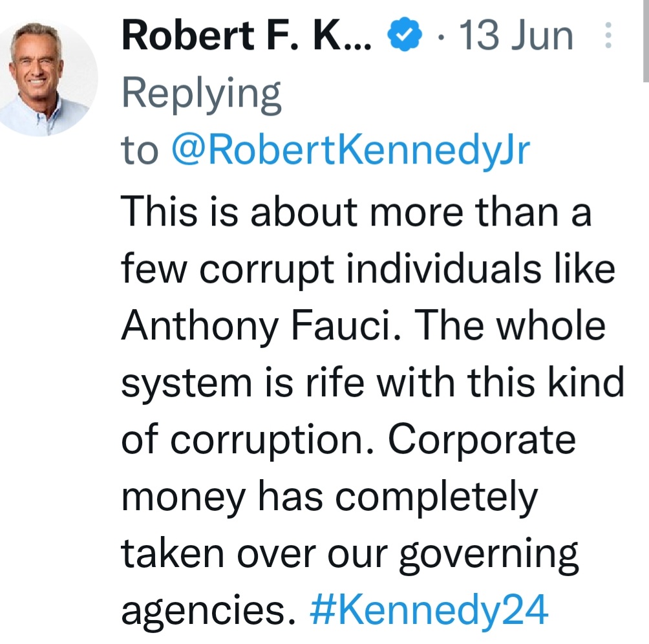Click the word 'to' before the mention
Image resolution: width=649 pixels, height=644 pixels.
(140, 151)
